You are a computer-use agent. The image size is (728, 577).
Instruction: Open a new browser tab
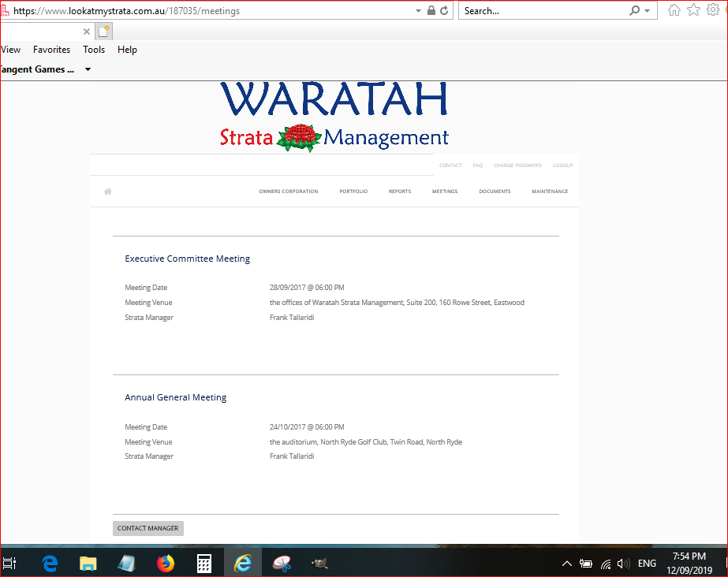[104, 32]
